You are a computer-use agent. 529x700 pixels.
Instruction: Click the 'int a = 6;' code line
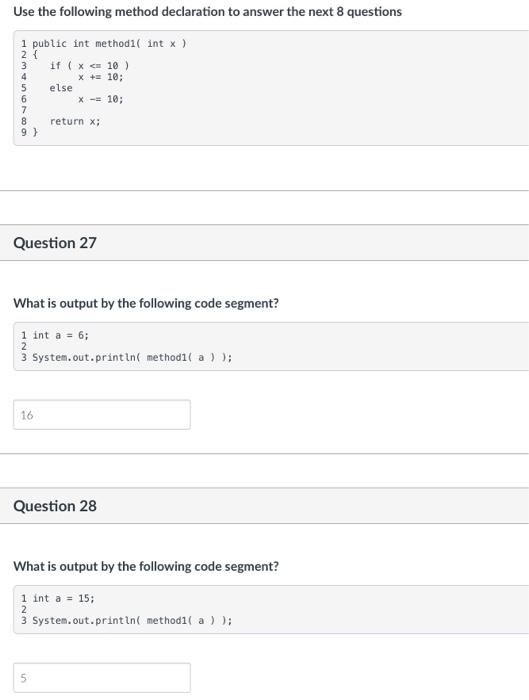[x=61, y=335]
